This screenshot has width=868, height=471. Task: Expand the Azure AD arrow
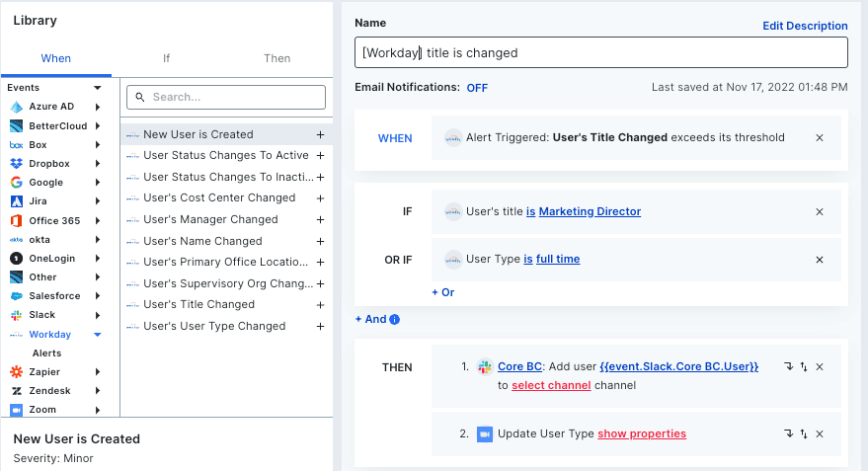(98, 107)
